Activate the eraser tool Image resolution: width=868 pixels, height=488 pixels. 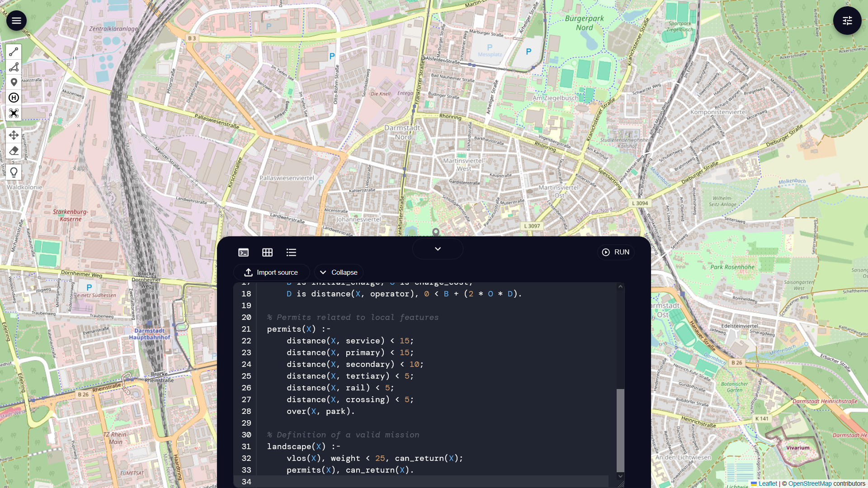pyautogui.click(x=14, y=151)
